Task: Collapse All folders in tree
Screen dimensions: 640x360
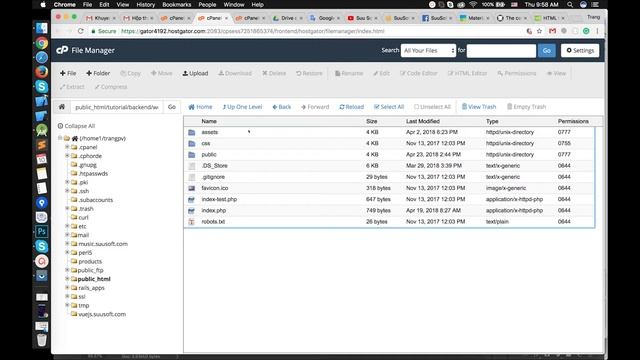Action: [x=76, y=126]
